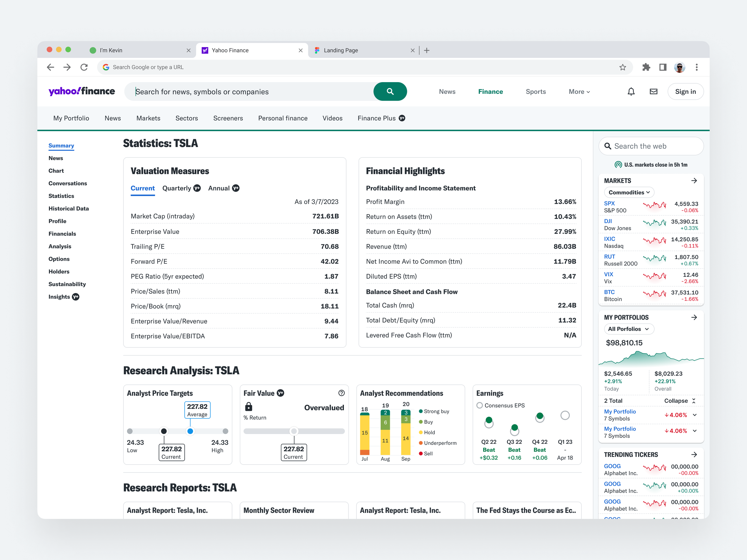Reload the page
The width and height of the screenshot is (747, 560).
pos(84,67)
